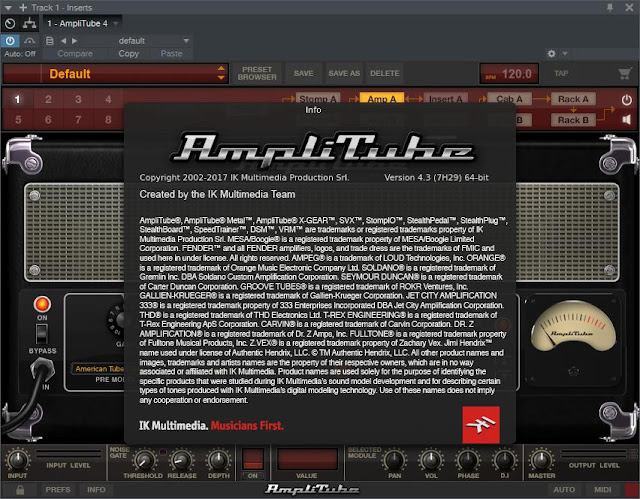Viewport: 640px width, 499px height.
Task: Click the VU meter on the amp
Action: coord(573,326)
